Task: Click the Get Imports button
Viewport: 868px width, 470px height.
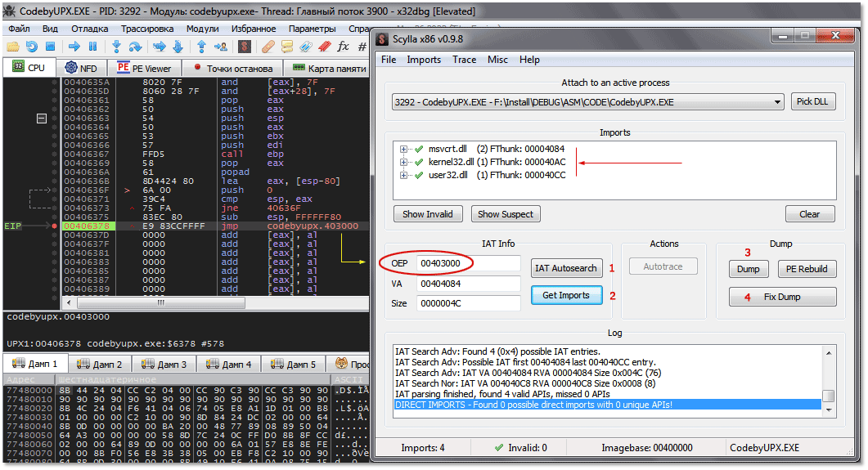Action: pyautogui.click(x=566, y=295)
